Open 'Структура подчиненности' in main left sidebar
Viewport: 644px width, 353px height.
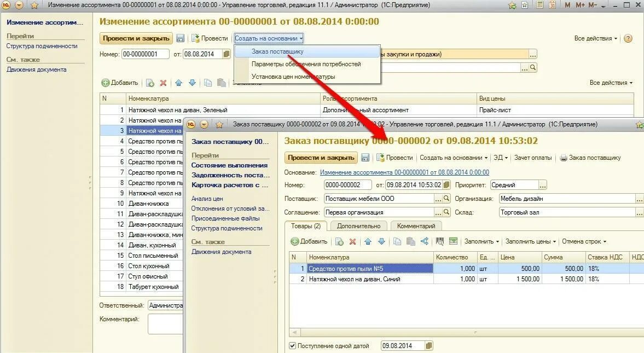click(42, 46)
